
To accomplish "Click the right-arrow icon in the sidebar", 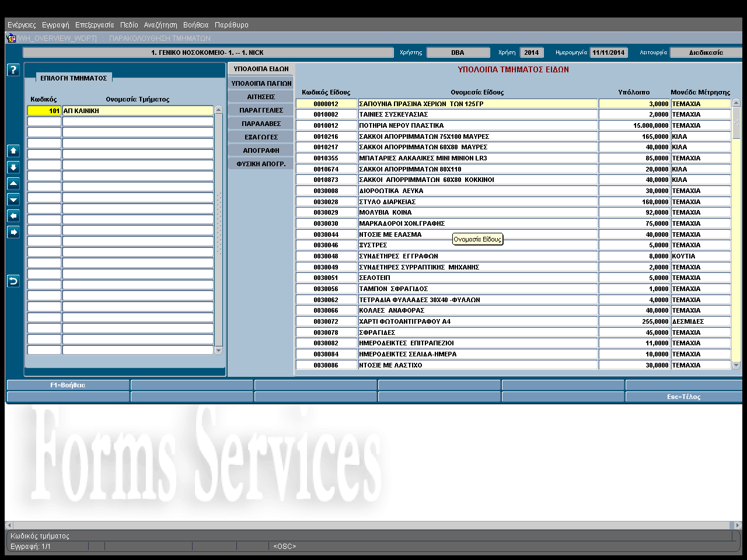I will (13, 232).
